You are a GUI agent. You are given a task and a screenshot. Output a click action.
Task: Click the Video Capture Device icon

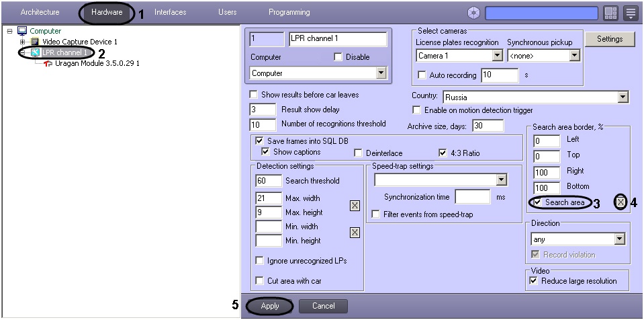pyautogui.click(x=36, y=42)
